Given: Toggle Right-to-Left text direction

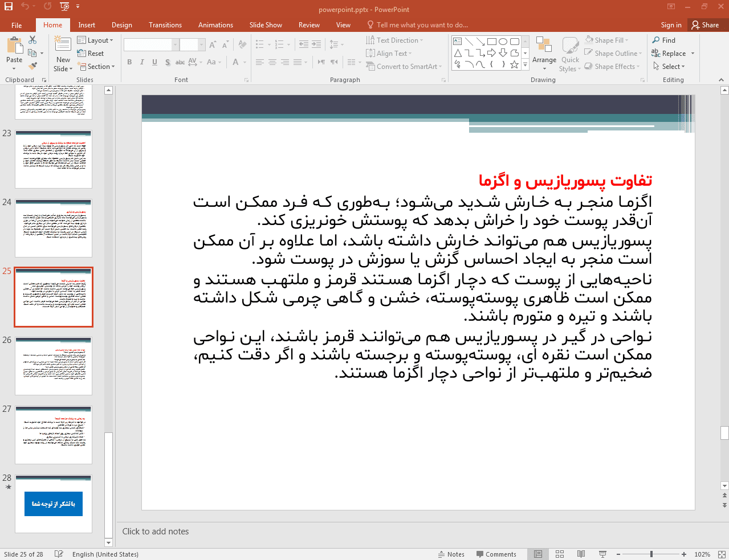Looking at the screenshot, I should pyautogui.click(x=334, y=62).
